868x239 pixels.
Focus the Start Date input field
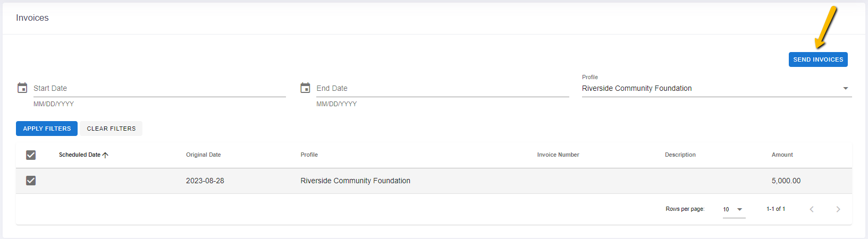pyautogui.click(x=159, y=88)
